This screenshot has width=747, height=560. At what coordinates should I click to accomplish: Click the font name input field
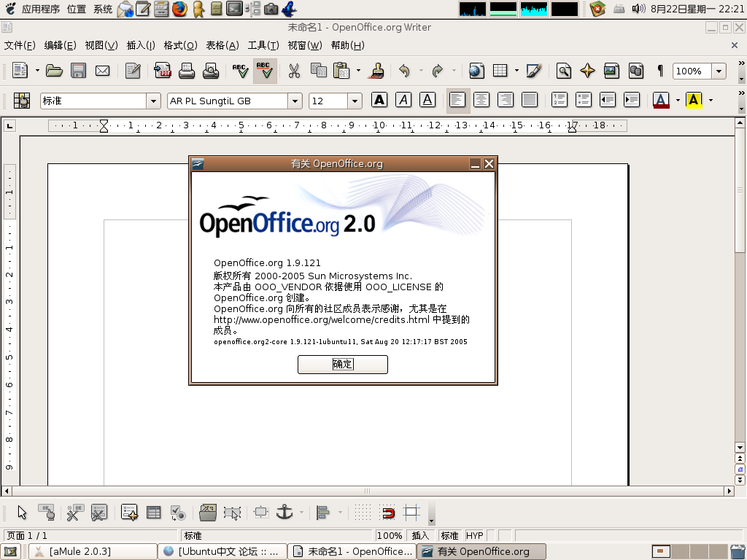tap(228, 101)
